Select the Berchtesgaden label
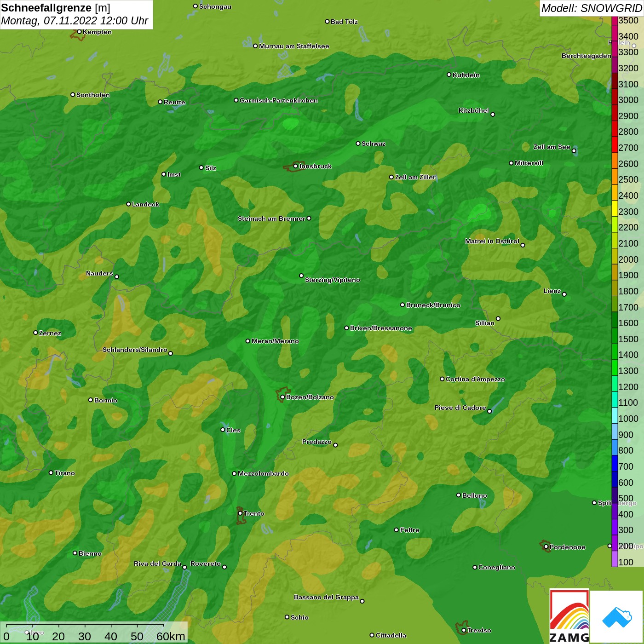The image size is (644, 644). point(586,56)
